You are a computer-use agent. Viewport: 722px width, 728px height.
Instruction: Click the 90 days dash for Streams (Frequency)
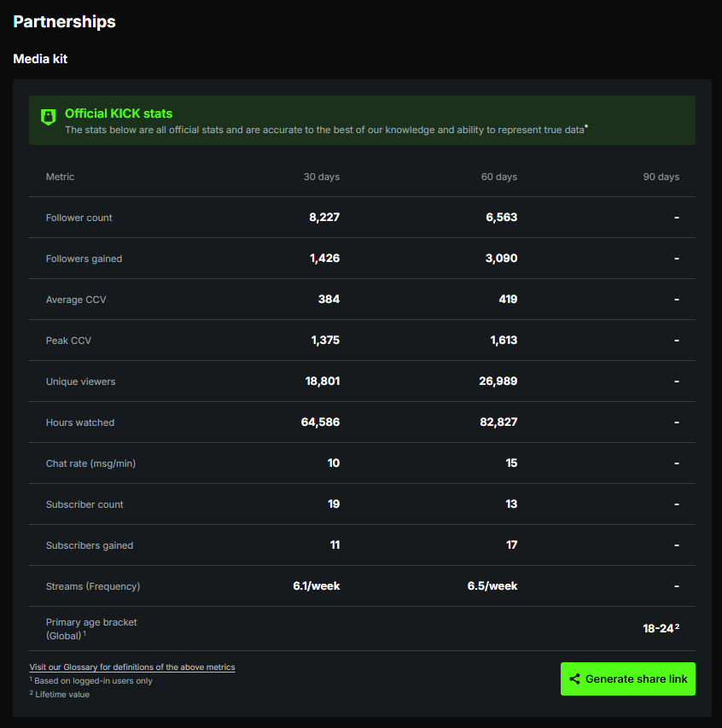(x=677, y=586)
